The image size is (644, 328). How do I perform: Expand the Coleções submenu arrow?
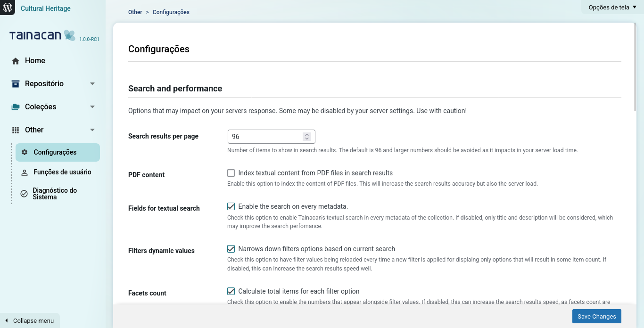tap(92, 107)
